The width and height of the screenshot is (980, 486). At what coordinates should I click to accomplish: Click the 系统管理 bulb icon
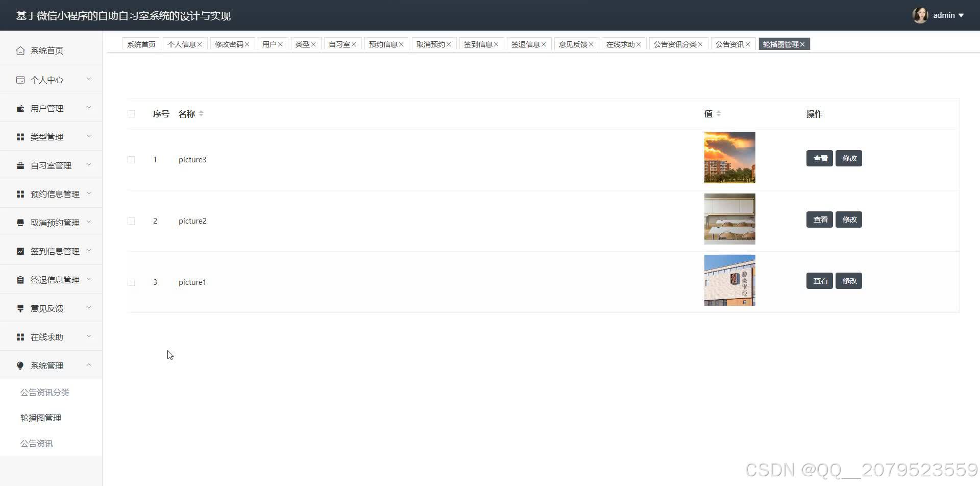click(x=20, y=366)
